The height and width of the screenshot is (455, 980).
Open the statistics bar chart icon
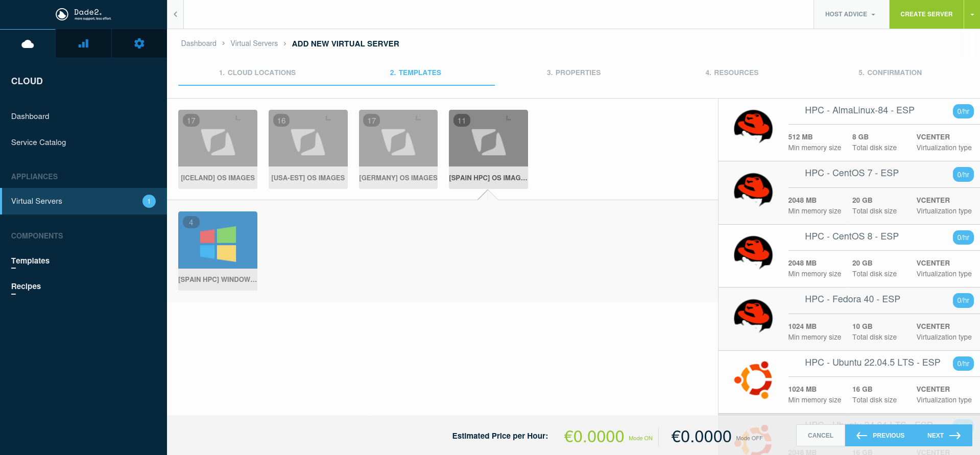pyautogui.click(x=83, y=44)
